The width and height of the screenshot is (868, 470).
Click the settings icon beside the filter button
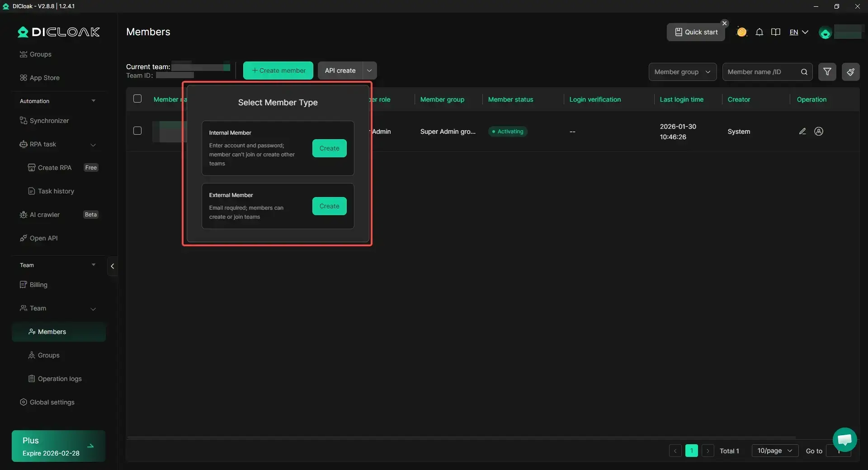click(x=850, y=72)
